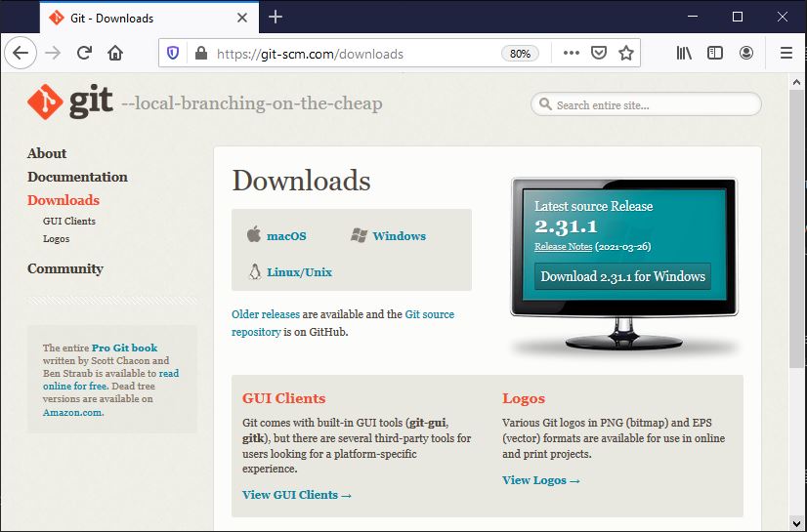The width and height of the screenshot is (807, 532).
Task: Open Logos sidebar sublink
Action: (56, 239)
